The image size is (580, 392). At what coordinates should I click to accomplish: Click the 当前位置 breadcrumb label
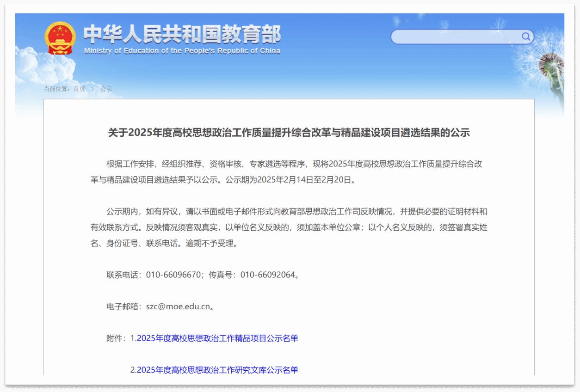tap(57, 89)
